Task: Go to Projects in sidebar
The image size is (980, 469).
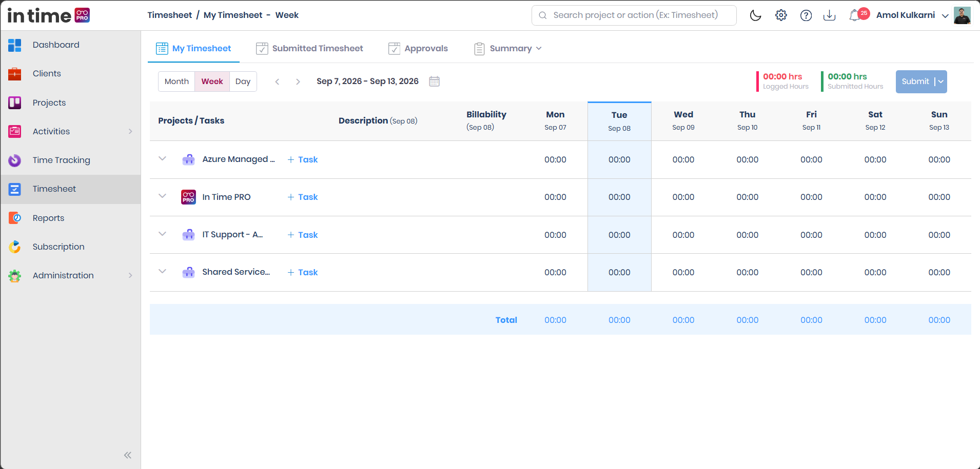Action: (70, 103)
